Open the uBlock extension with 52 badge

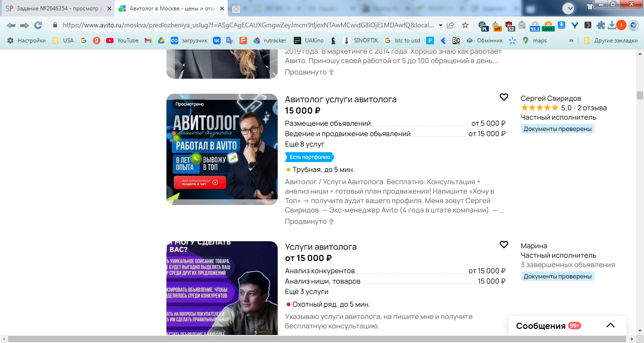click(510, 25)
